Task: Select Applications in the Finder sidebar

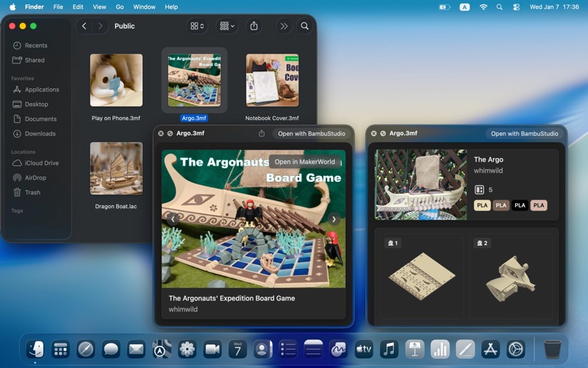Action: pos(36,89)
